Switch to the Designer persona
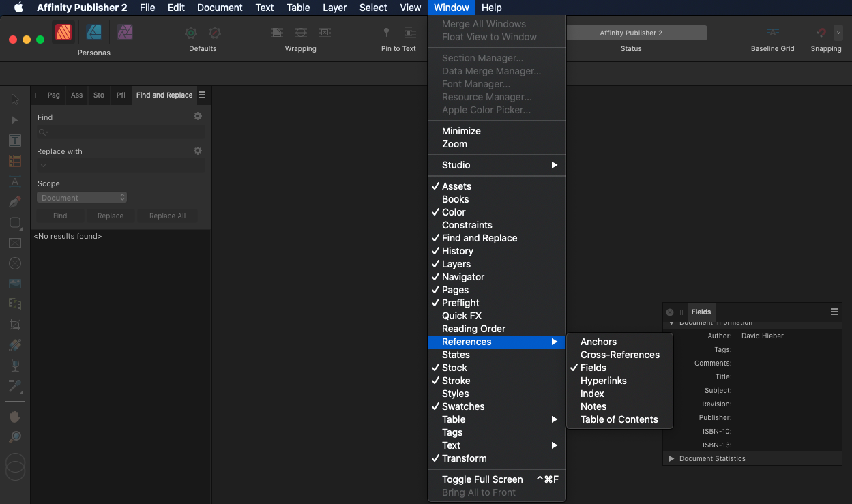The height and width of the screenshot is (504, 852). click(x=94, y=32)
